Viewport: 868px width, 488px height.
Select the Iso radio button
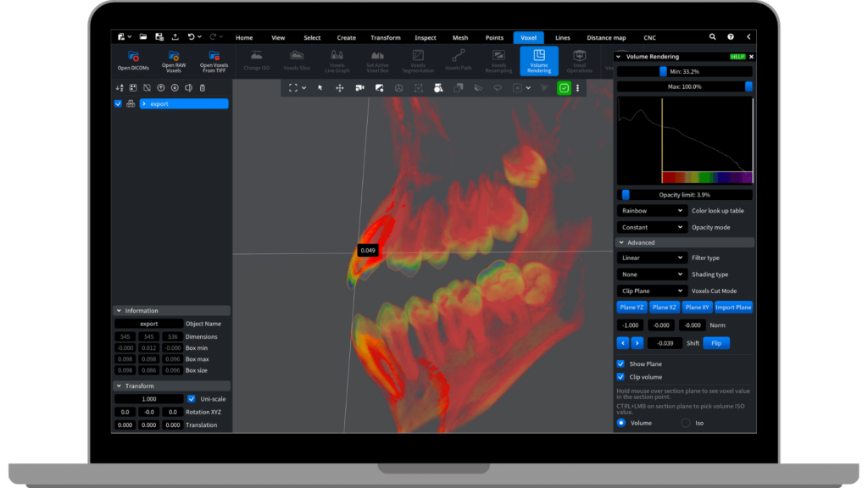(x=686, y=422)
